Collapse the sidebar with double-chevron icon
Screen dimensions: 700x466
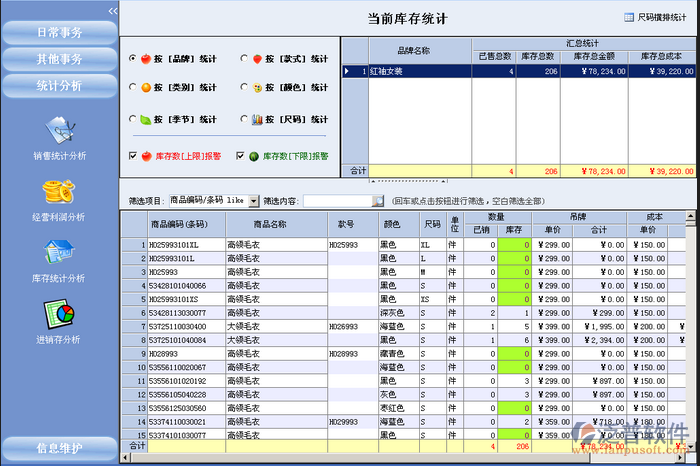113,9
